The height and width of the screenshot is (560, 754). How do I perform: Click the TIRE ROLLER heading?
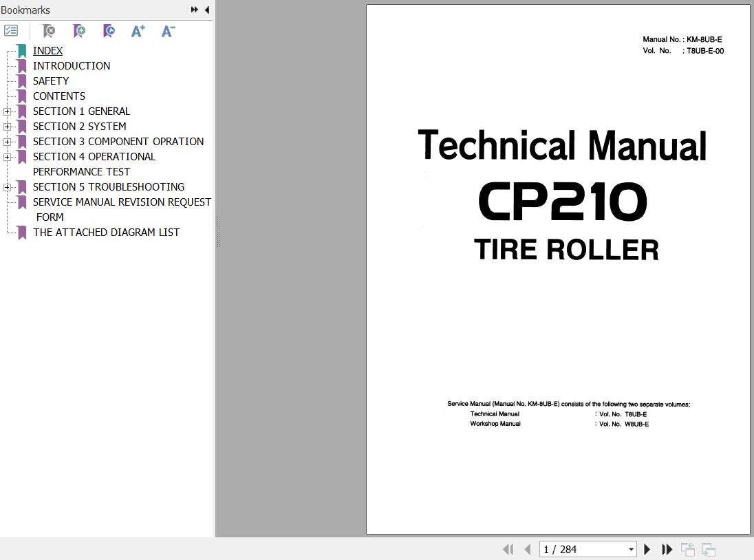pos(566,250)
